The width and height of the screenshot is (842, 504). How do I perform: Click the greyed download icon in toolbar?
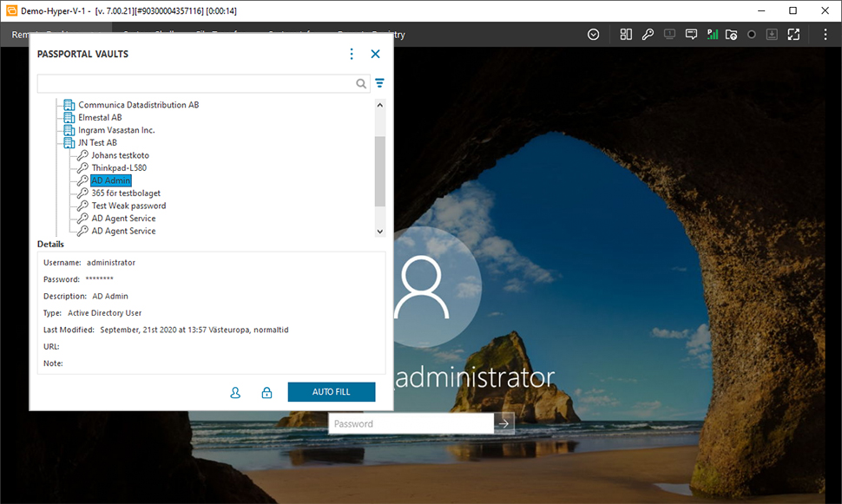click(x=772, y=35)
